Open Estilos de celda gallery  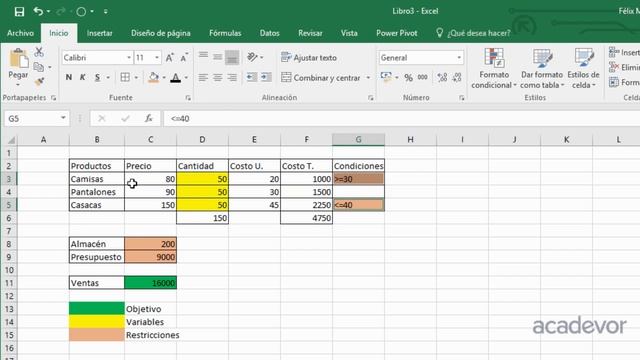[583, 68]
